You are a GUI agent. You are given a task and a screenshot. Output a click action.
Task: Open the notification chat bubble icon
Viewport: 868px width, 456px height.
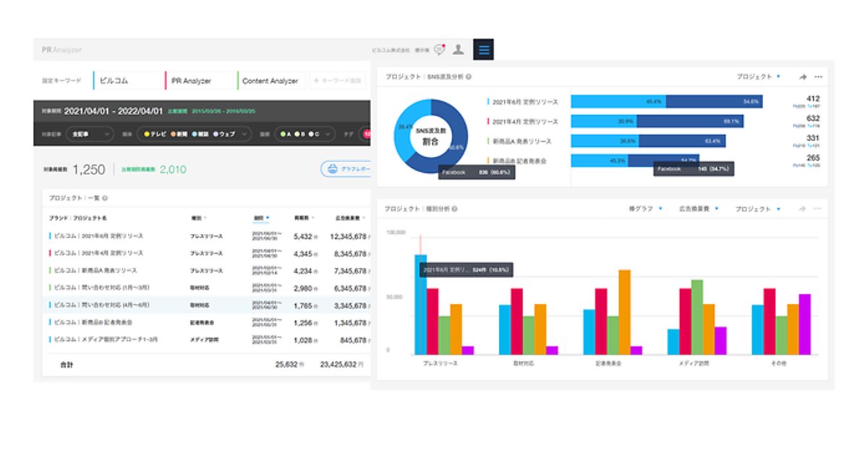tap(439, 50)
